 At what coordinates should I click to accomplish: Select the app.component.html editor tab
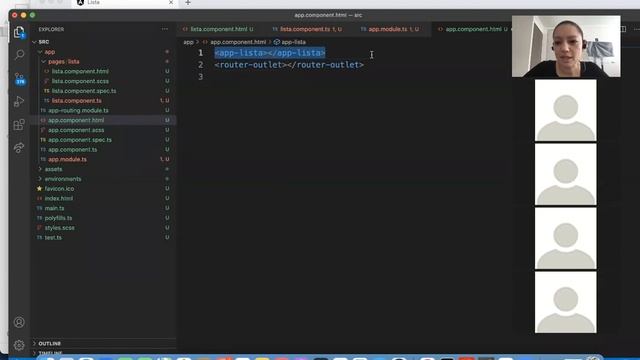click(x=473, y=29)
